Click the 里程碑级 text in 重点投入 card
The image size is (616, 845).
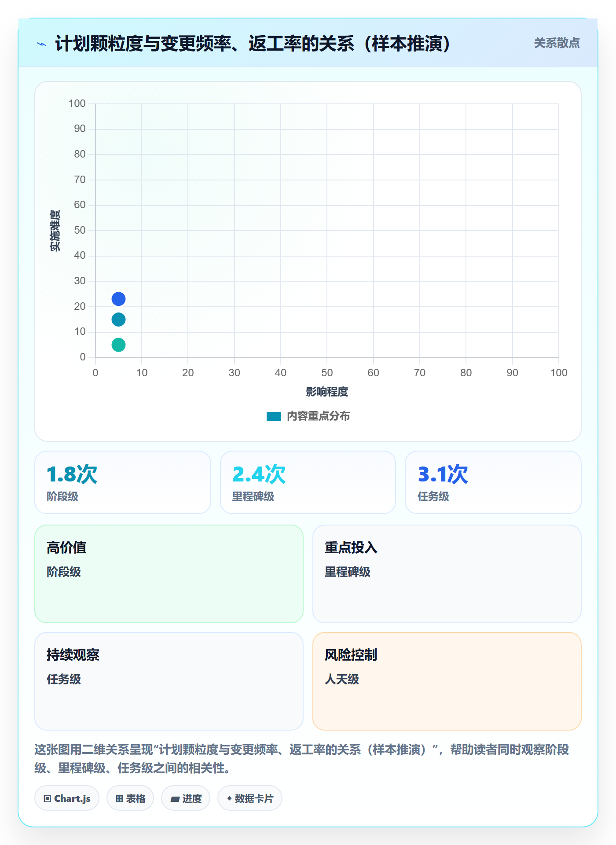(x=348, y=572)
